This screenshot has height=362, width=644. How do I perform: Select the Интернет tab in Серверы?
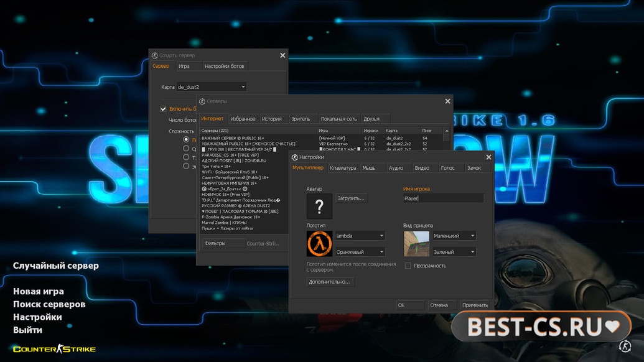point(212,119)
